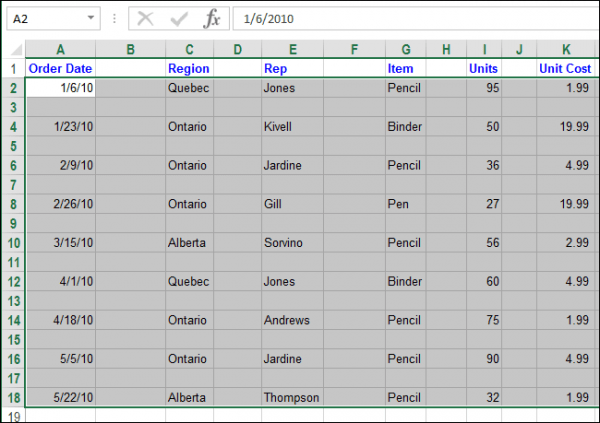The height and width of the screenshot is (423, 600).
Task: Select row 1 header
Action: tap(14, 69)
